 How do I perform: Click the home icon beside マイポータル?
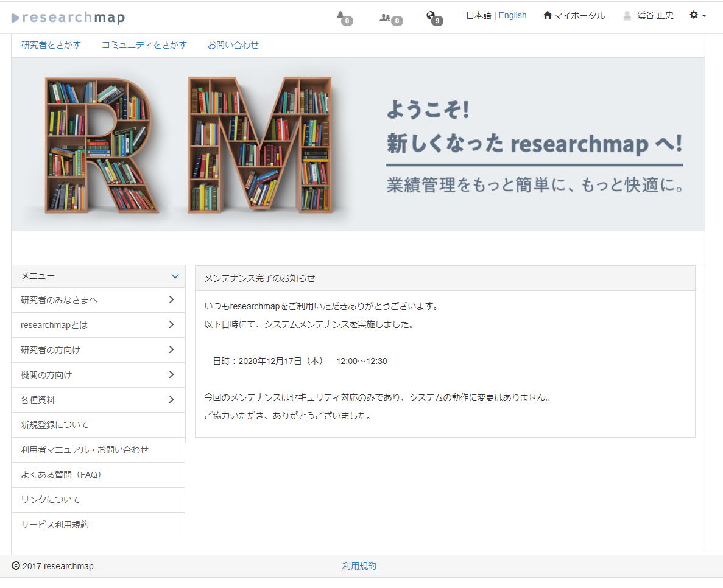tap(548, 16)
